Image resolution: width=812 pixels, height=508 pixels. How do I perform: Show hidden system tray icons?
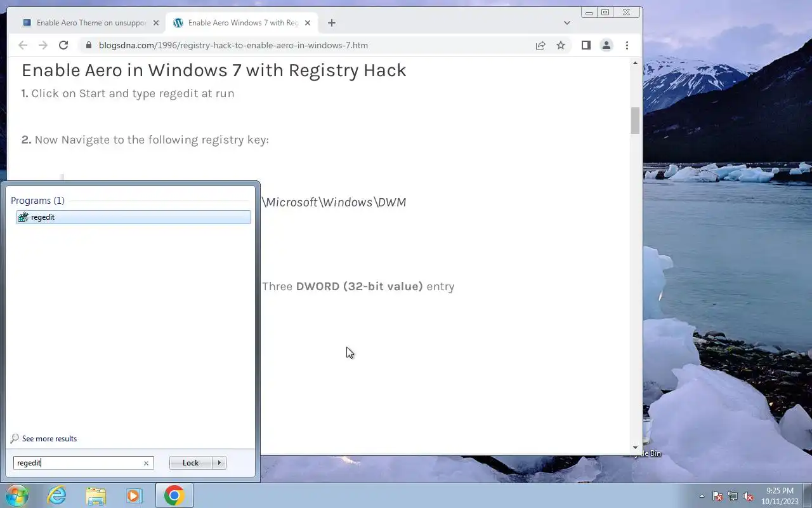(702, 496)
